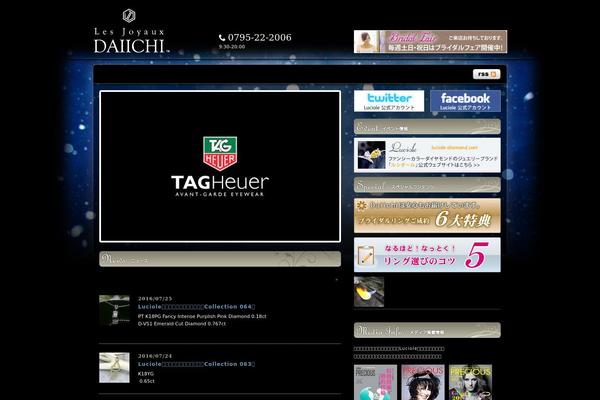Open the 6大特典 bridal ring banner

(x=427, y=216)
